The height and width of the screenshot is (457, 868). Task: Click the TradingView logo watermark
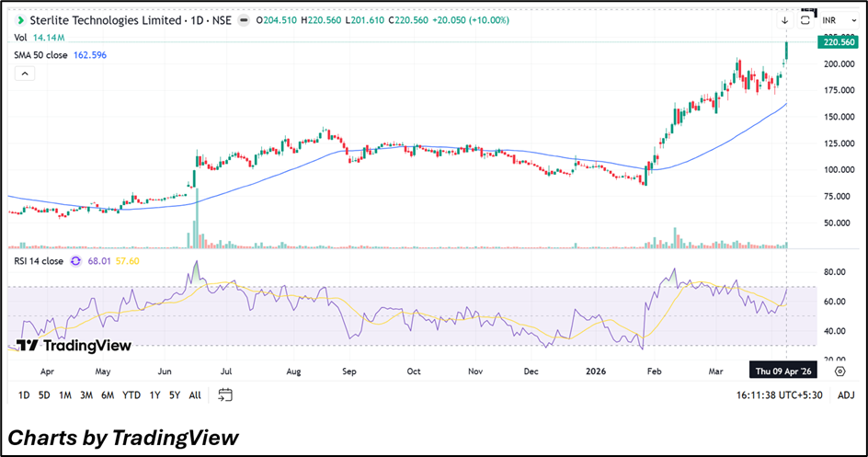pos(74,346)
